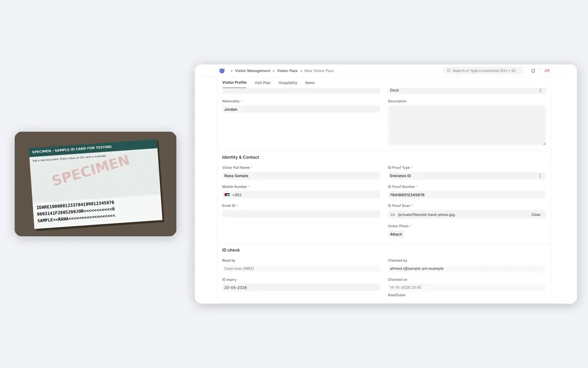588x368 pixels.
Task: Clear the ID Proof Scan attachment
Action: 536,215
